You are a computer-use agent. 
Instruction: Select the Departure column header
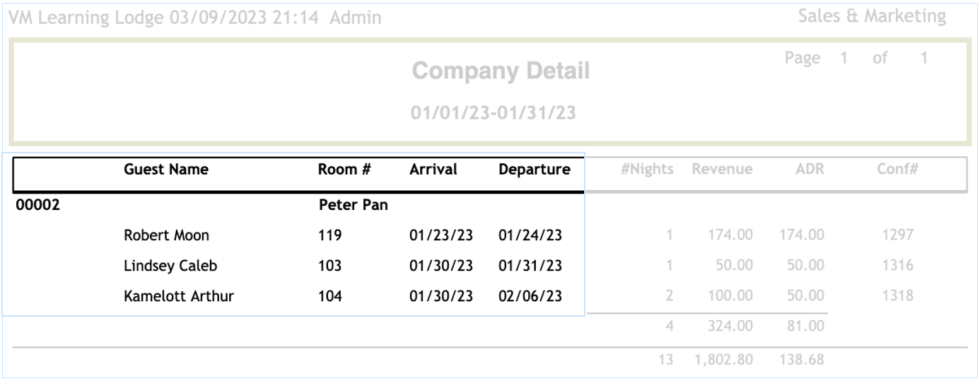(534, 170)
